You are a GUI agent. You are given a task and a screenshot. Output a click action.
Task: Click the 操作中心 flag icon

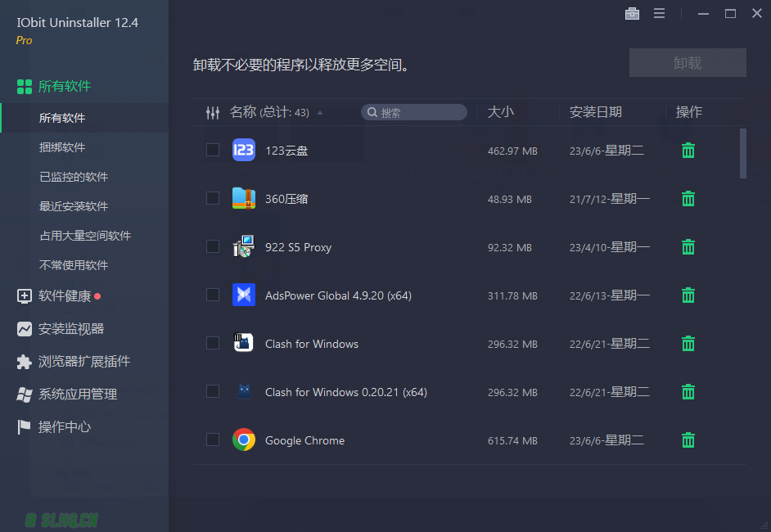24,426
